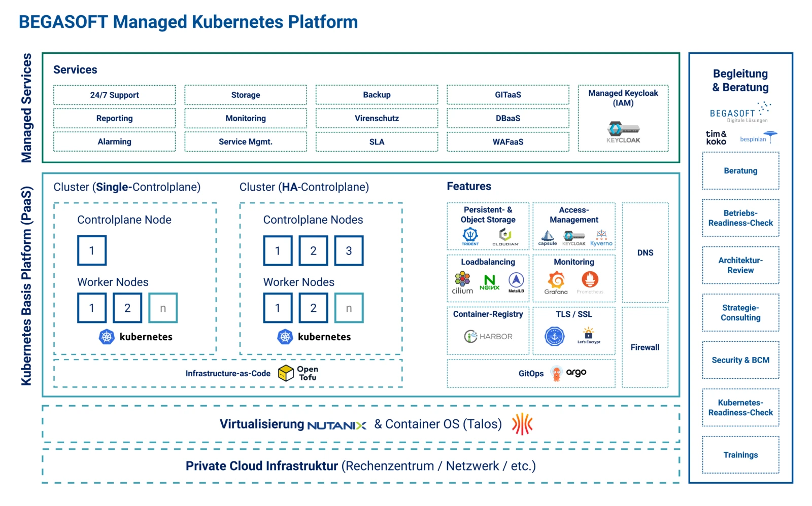The height and width of the screenshot is (506, 812).
Task: Select the Architektur-Review box
Action: [x=740, y=265]
